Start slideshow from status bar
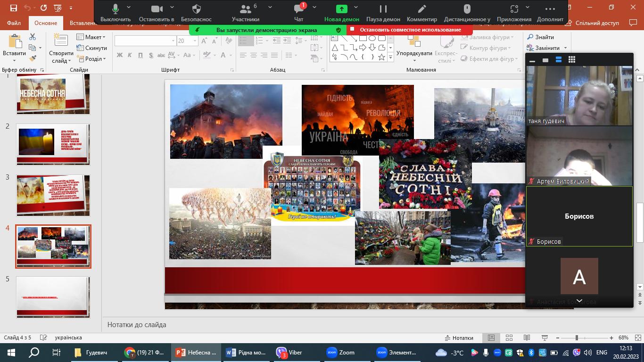 (x=545, y=338)
